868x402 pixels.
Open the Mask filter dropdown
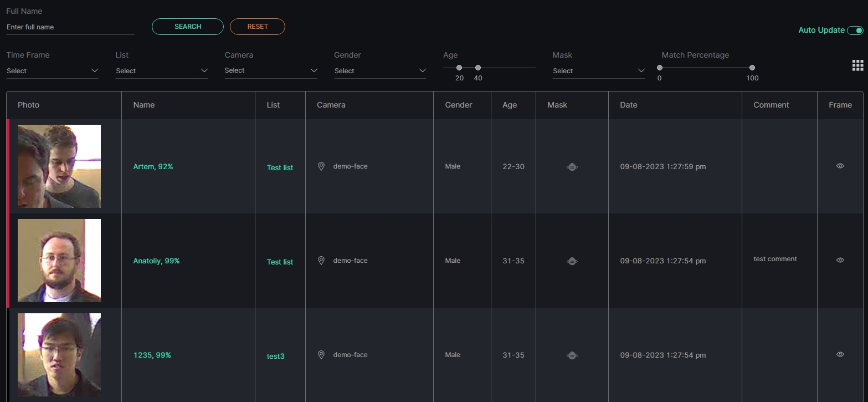point(599,71)
